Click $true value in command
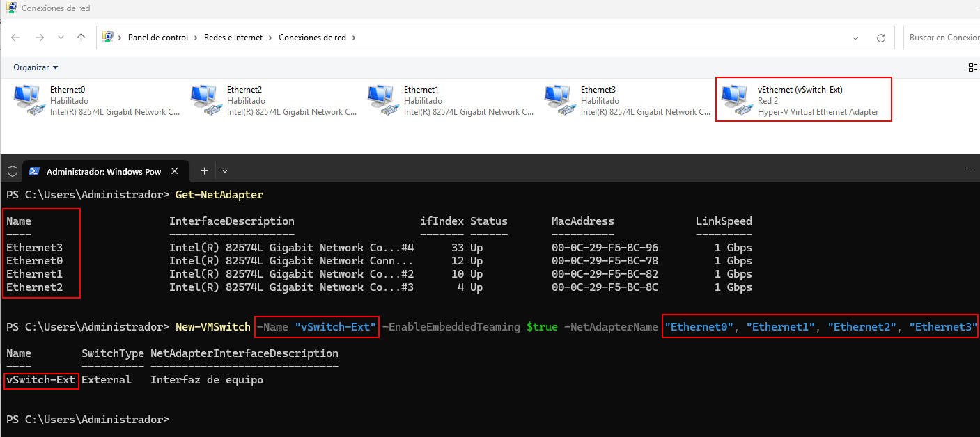 point(542,326)
